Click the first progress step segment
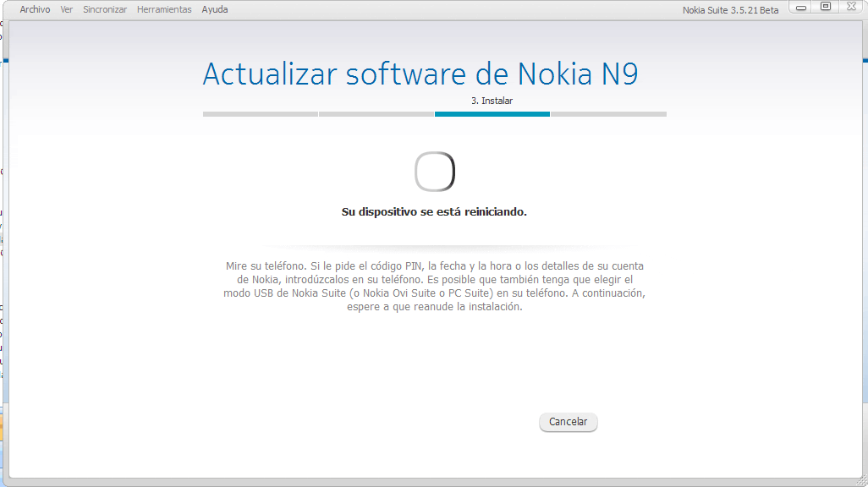This screenshot has width=868, height=487. pyautogui.click(x=260, y=113)
